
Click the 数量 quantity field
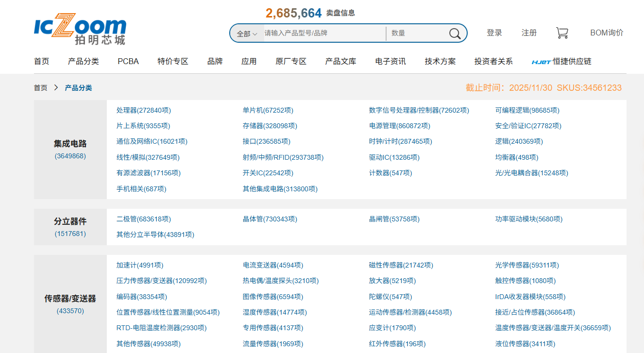point(417,33)
